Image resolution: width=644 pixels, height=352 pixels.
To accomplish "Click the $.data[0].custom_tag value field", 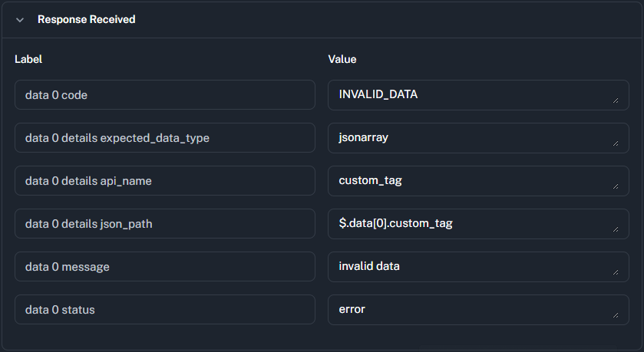I will (476, 224).
